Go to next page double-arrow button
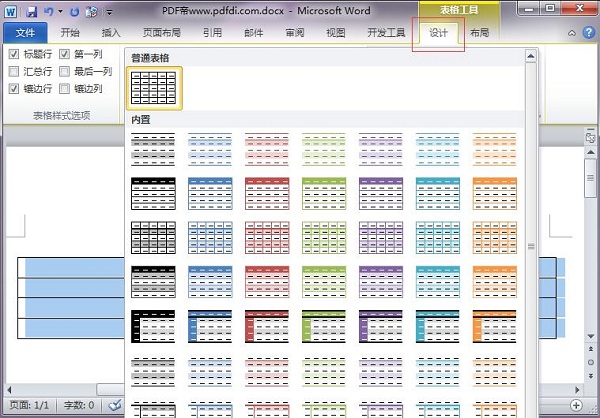The image size is (600, 418). [590, 376]
